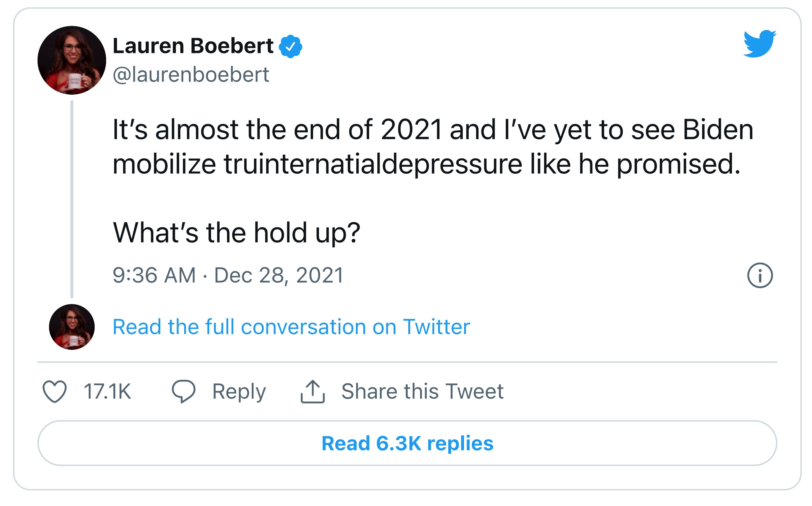Viewport: 812px width, 506px height.
Task: Open the 9:36 AM Dec 28, 2021 timestamp
Action: coord(228,275)
